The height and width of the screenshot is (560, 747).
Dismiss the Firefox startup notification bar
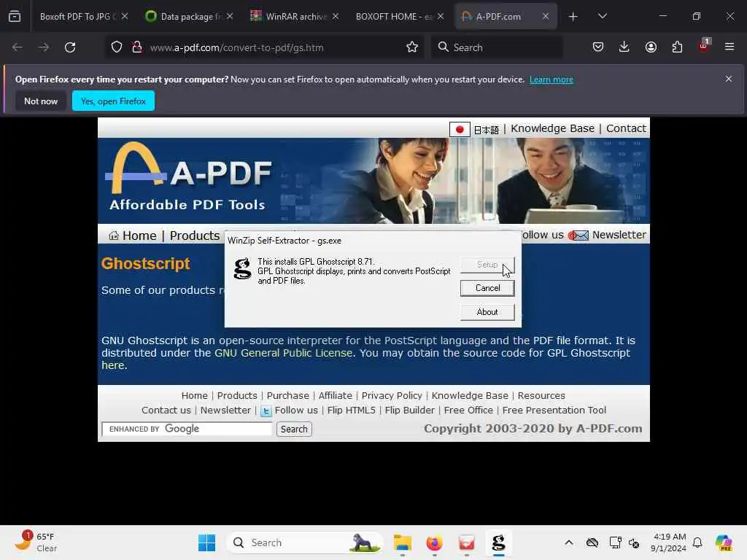click(x=729, y=79)
